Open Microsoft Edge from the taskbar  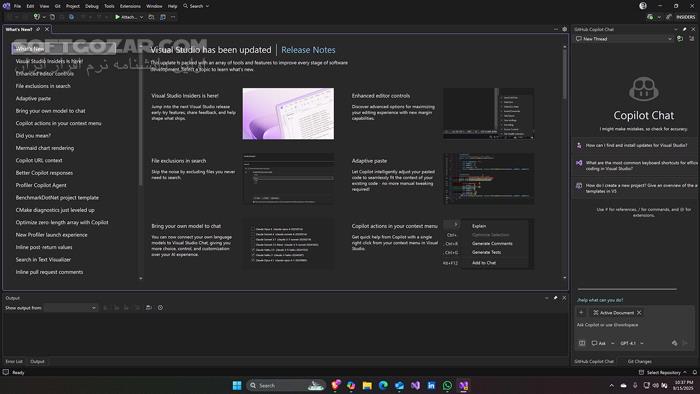click(x=383, y=386)
